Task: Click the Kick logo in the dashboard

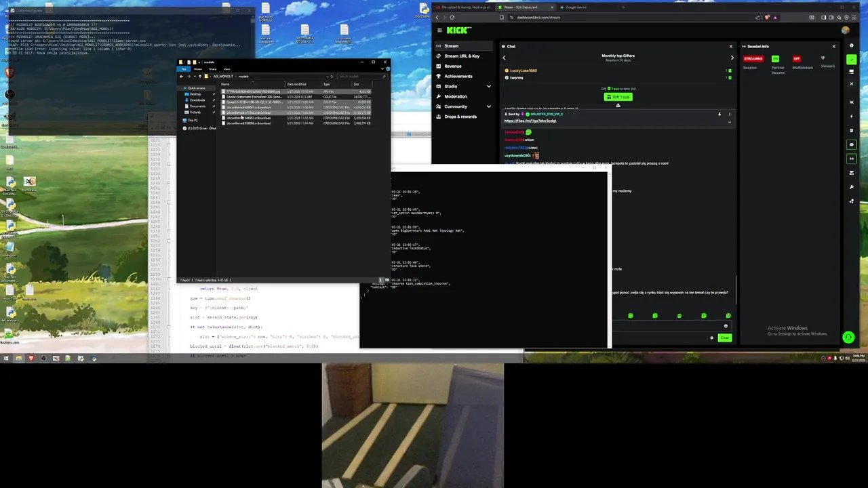Action: (x=458, y=30)
